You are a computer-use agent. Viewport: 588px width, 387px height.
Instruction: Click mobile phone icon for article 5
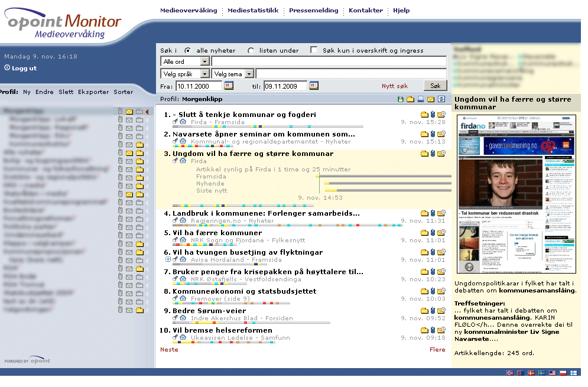coord(433,233)
